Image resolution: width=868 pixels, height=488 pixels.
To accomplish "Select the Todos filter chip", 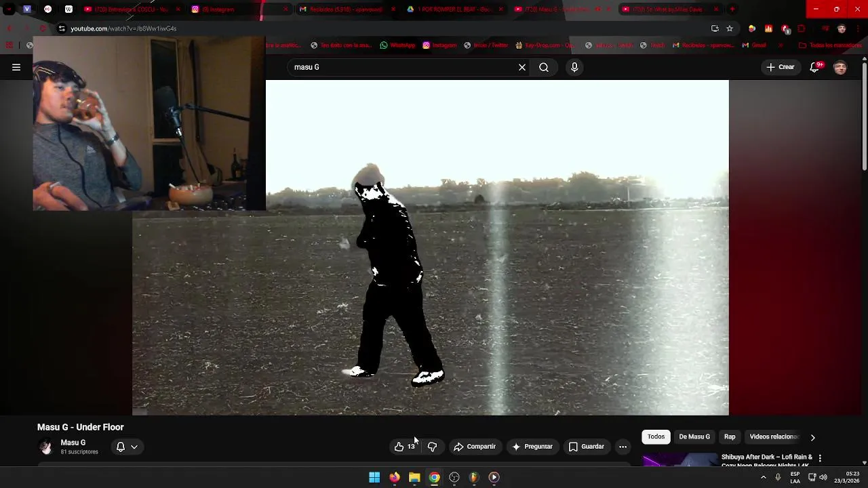I will (x=656, y=436).
